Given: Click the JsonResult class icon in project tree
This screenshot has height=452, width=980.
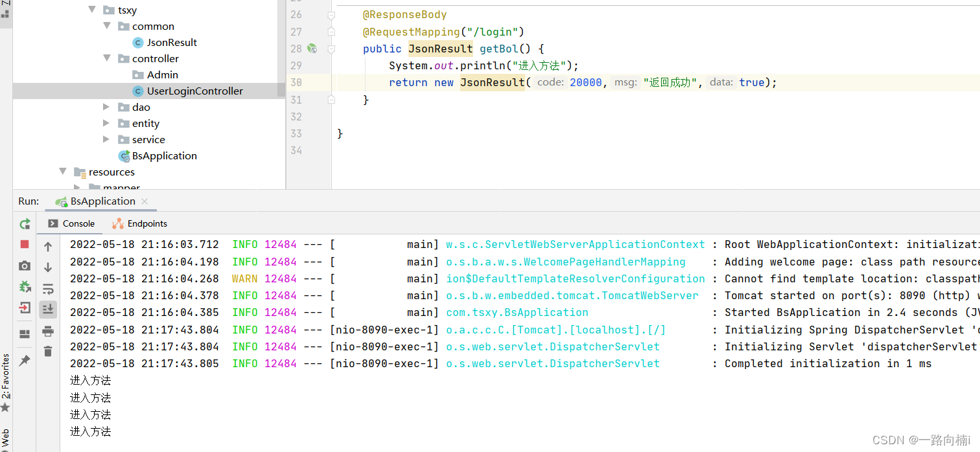Looking at the screenshot, I should (x=137, y=43).
